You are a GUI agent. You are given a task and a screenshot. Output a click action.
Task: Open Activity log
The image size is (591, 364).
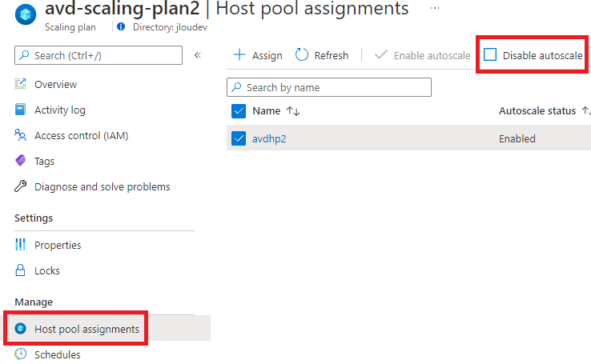(60, 110)
